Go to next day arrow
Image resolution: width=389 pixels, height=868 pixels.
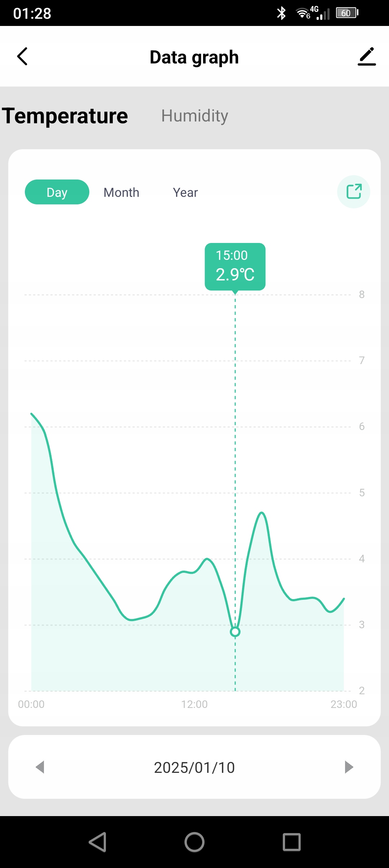[x=349, y=767]
